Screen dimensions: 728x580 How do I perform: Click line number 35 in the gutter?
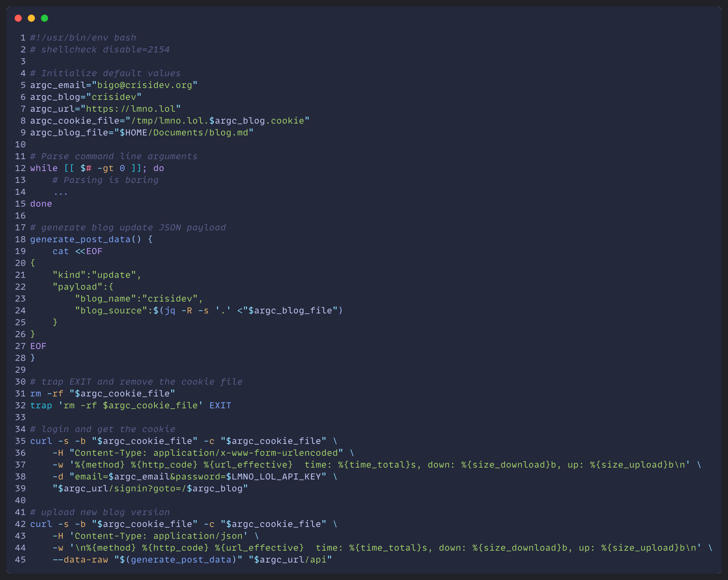[x=20, y=441]
